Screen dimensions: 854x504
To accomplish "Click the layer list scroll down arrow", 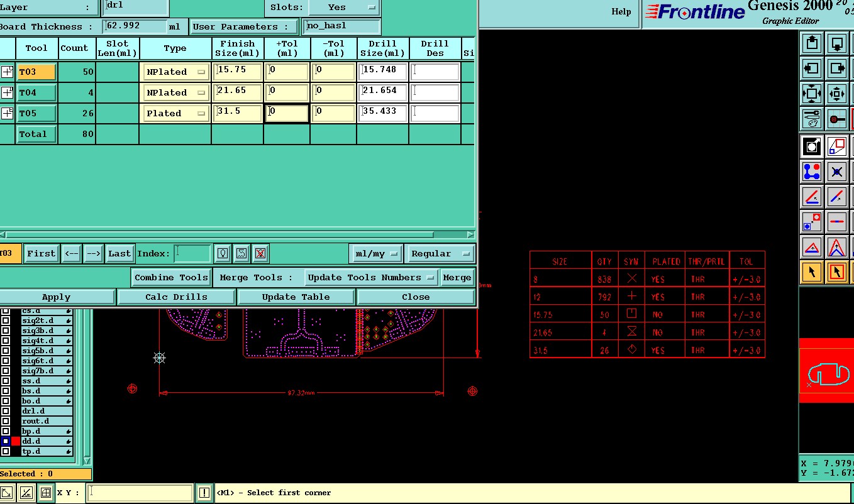I will click(x=87, y=461).
